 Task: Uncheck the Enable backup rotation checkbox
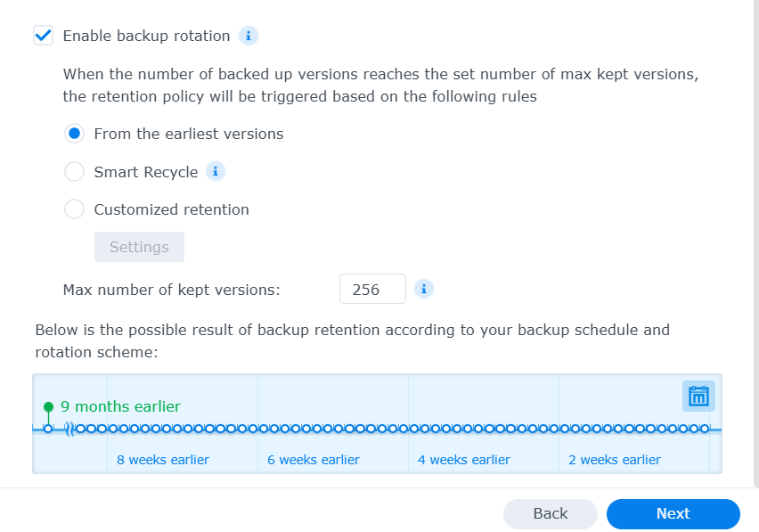(x=43, y=37)
